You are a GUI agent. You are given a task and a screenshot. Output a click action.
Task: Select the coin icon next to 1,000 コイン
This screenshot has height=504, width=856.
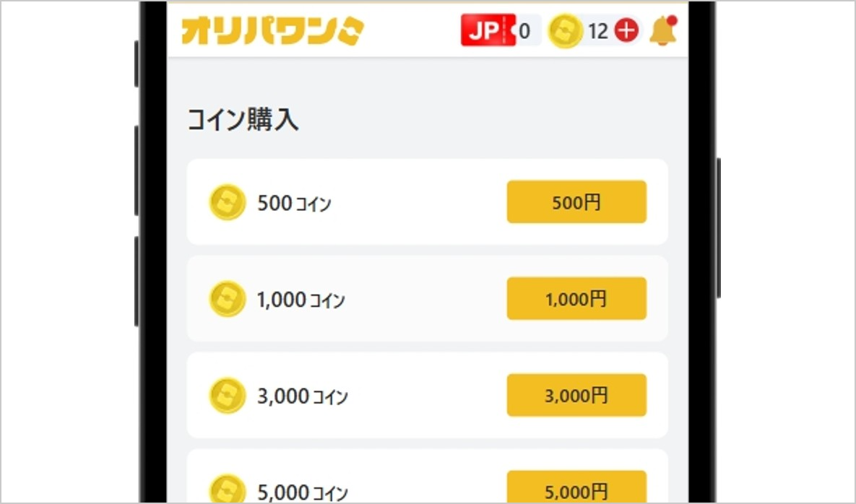point(227,298)
